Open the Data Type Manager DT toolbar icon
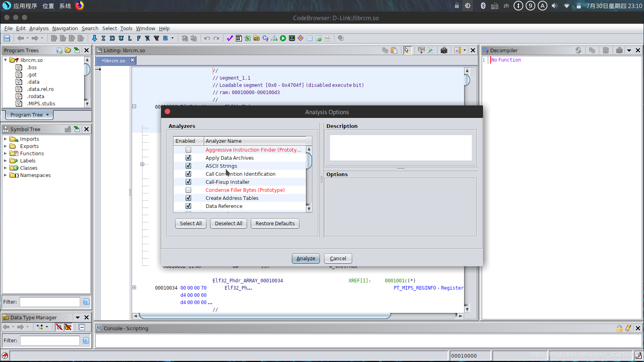Screen dimensions: 644x362 click(256, 38)
